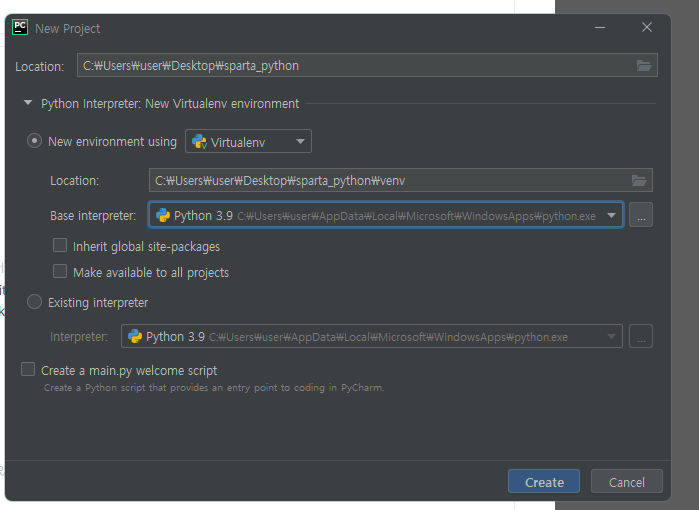Click the venv Location path field
Image resolution: width=699 pixels, height=510 pixels.
tap(400, 180)
